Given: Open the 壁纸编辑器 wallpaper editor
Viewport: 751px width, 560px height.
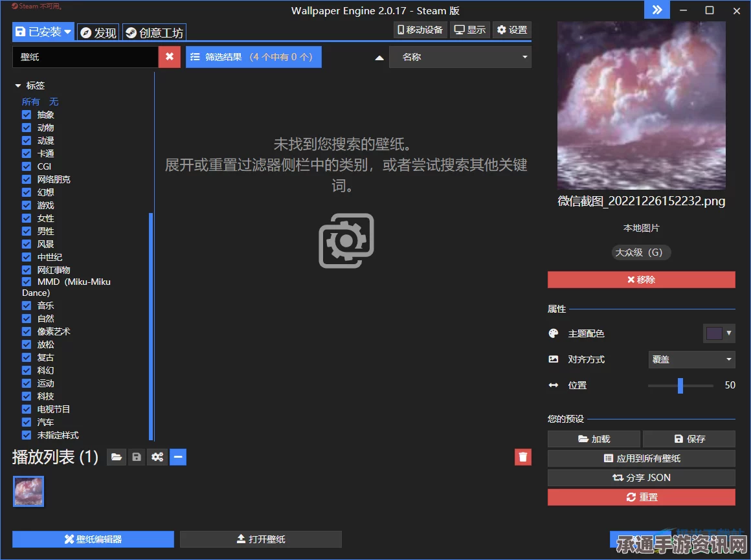Looking at the screenshot, I should coord(93,539).
